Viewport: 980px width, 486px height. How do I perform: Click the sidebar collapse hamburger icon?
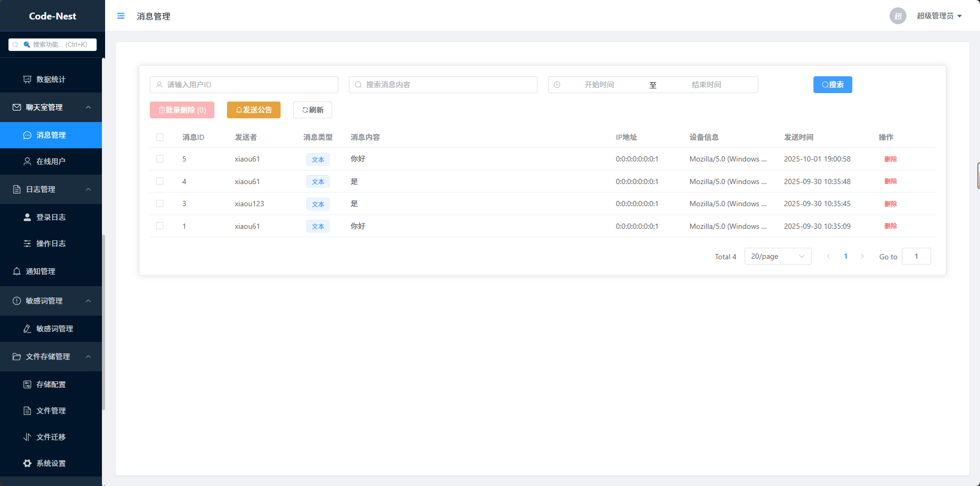pos(121,16)
